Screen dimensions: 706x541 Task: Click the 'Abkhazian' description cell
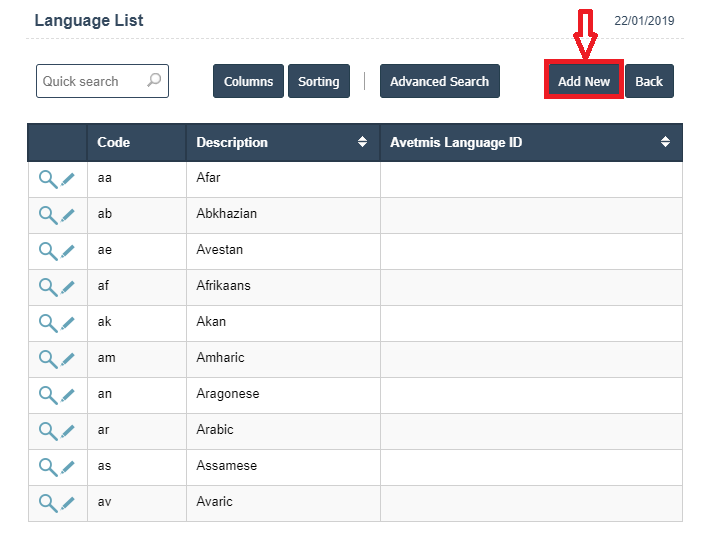(283, 216)
